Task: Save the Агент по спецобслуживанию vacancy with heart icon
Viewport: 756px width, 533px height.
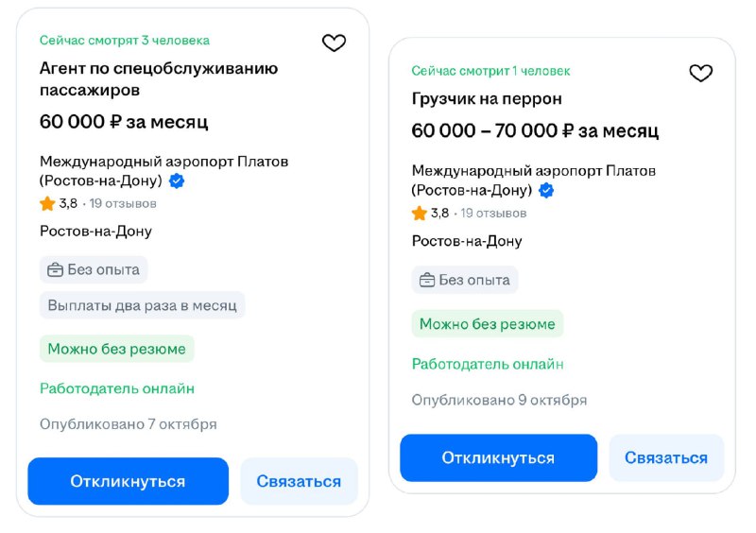Action: [x=334, y=43]
